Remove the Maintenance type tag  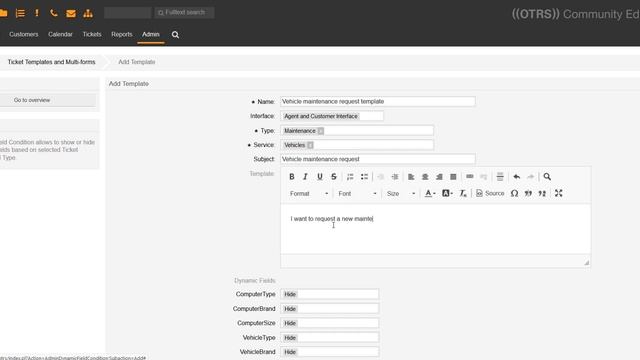coord(321,131)
